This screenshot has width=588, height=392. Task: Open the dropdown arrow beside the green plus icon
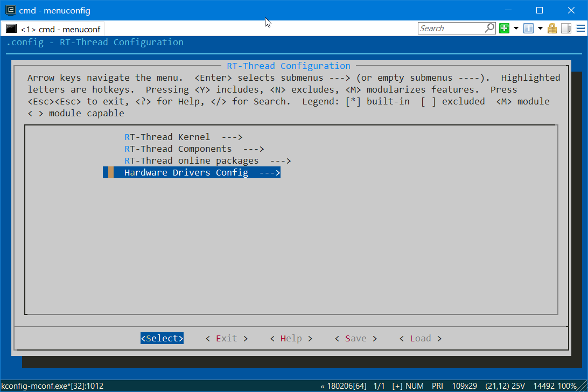click(516, 28)
